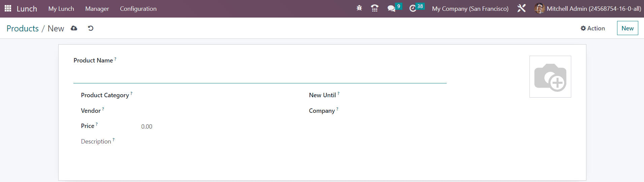This screenshot has width=644, height=182.
Task: Open the VoIP phone icon
Action: 375,8
